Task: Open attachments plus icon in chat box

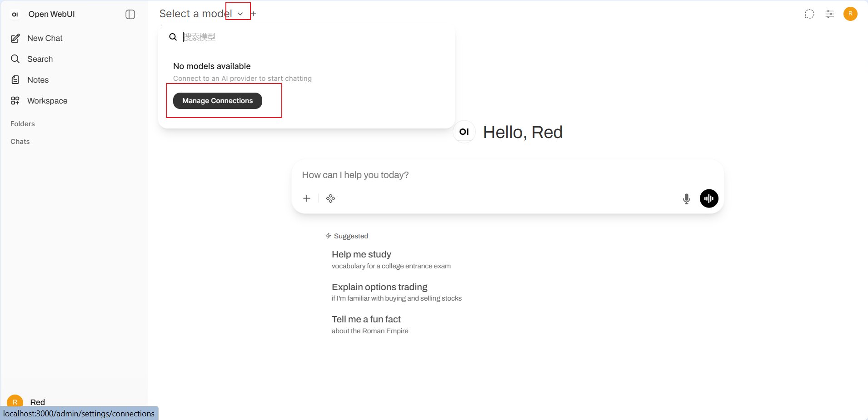Action: 307,198
